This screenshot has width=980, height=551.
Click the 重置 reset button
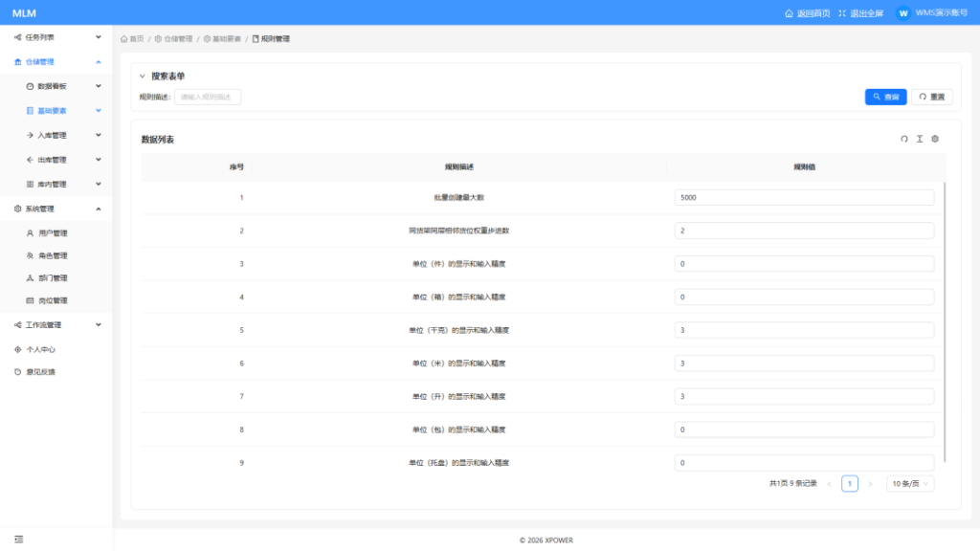pos(931,97)
